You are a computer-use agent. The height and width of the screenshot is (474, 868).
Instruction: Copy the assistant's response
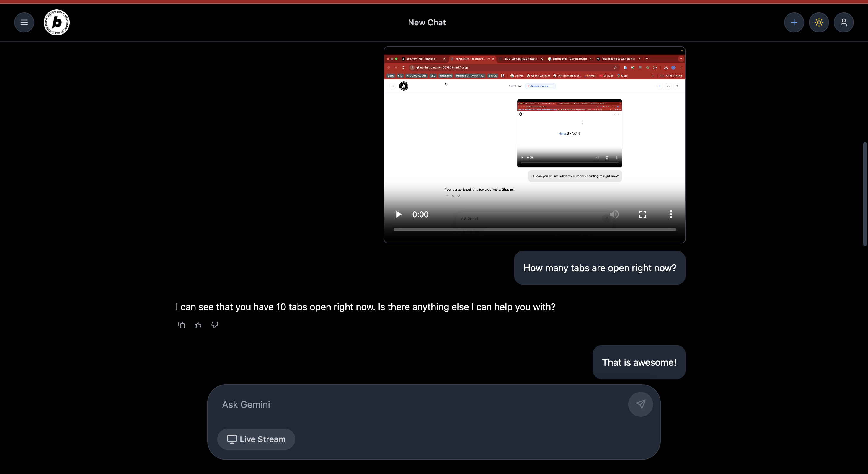(x=181, y=325)
